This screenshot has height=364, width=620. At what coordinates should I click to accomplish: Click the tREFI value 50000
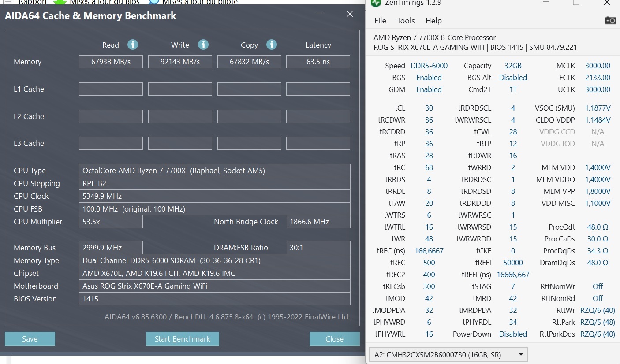point(513,263)
